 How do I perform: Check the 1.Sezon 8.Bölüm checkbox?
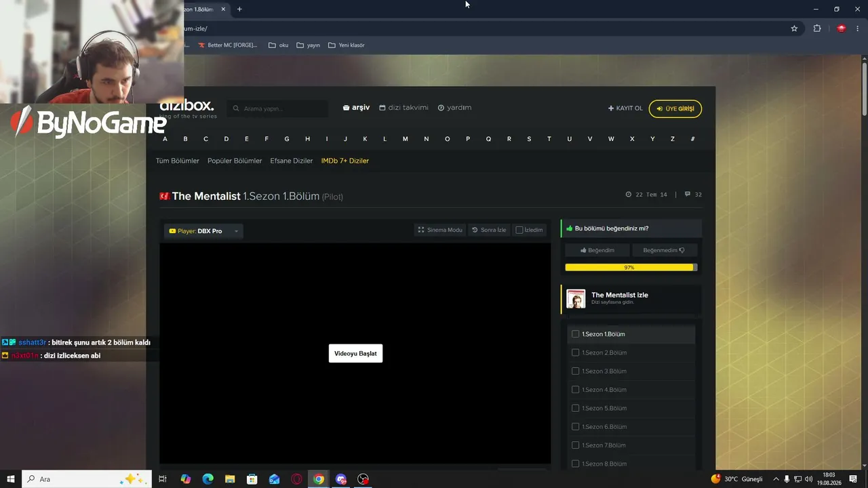576,464
